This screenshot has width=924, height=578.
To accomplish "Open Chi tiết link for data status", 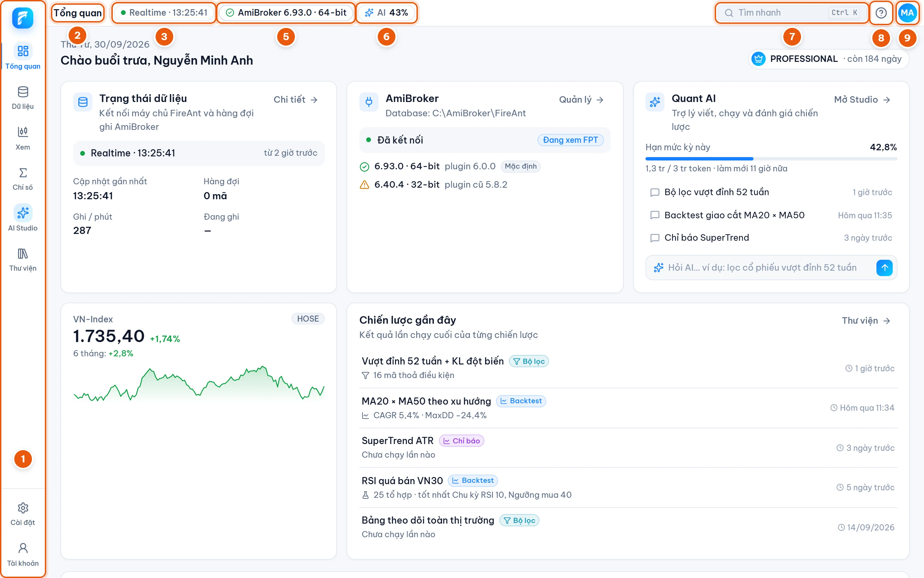I will coord(296,100).
